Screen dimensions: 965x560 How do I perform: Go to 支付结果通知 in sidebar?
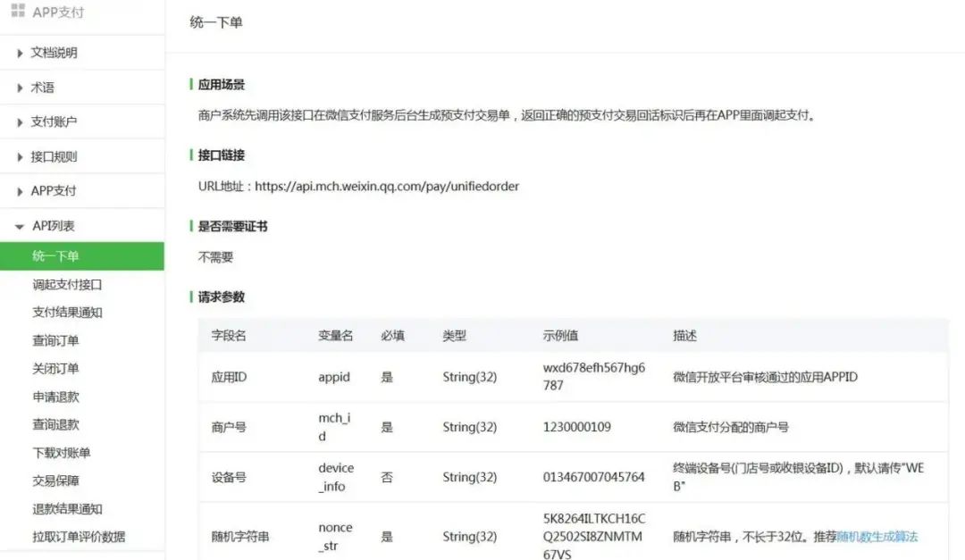click(x=67, y=313)
